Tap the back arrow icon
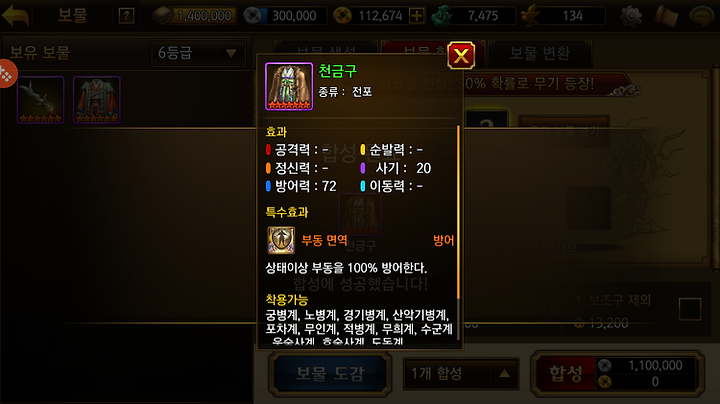720x404 pixels. (x=16, y=15)
